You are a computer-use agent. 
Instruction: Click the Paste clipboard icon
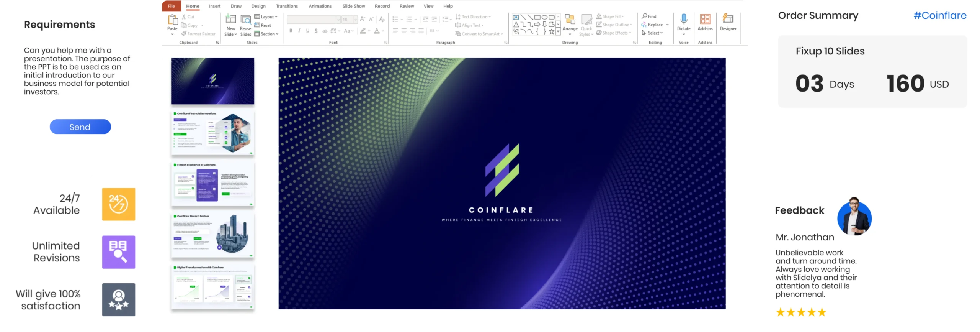pos(173,19)
